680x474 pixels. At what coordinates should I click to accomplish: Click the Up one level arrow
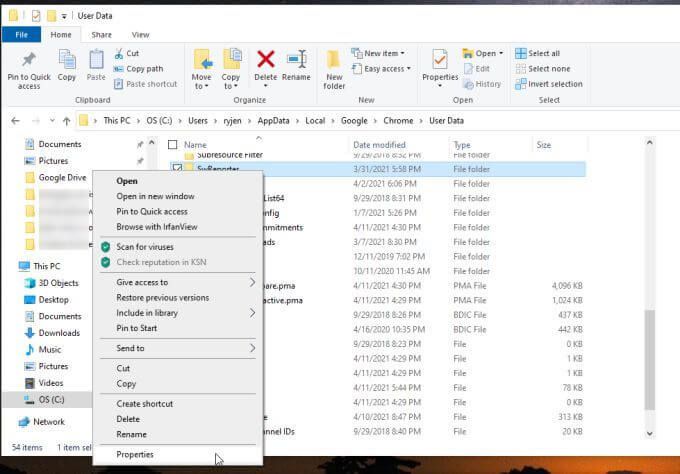66,121
